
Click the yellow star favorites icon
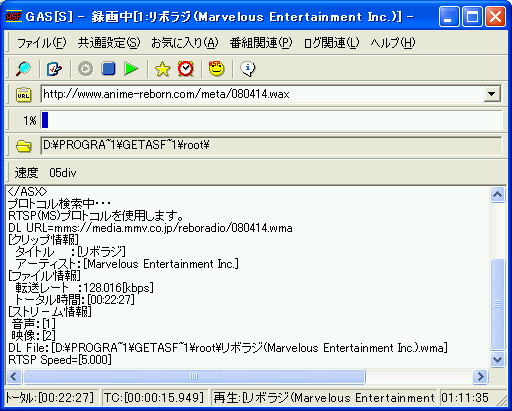pos(162,69)
